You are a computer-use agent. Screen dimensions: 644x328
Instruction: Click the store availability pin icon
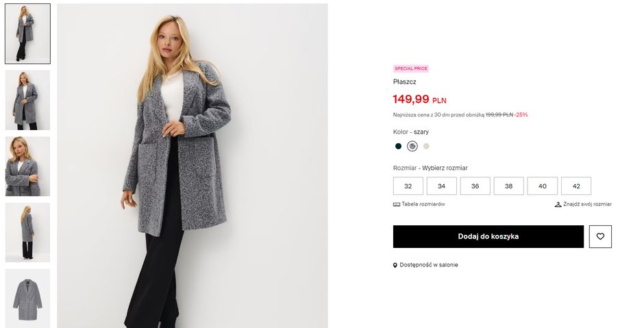point(395,265)
